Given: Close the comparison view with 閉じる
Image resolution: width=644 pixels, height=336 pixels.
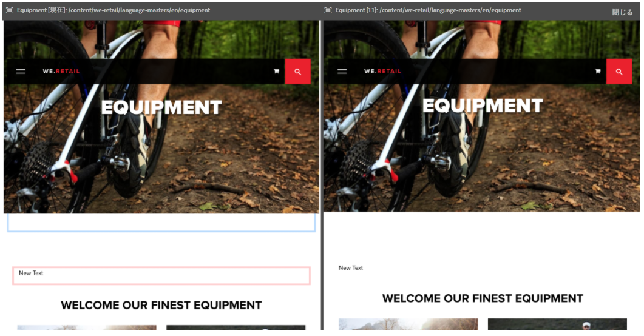Looking at the screenshot, I should 622,12.
